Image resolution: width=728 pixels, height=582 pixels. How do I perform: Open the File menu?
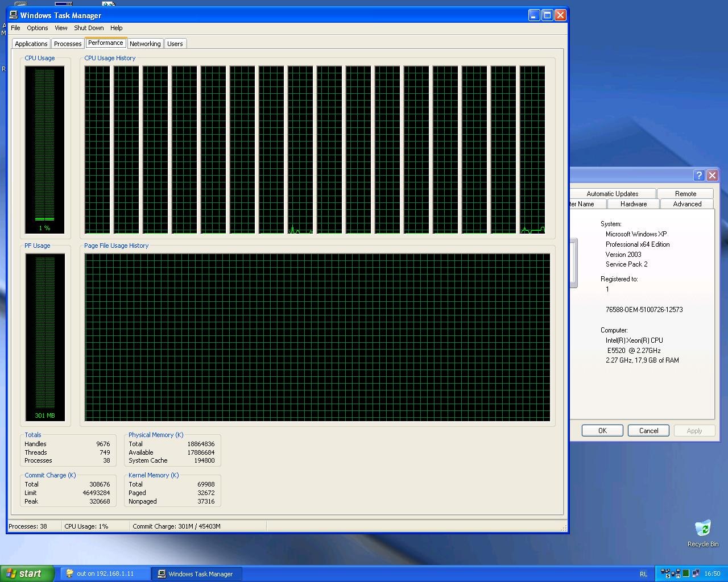(15, 28)
